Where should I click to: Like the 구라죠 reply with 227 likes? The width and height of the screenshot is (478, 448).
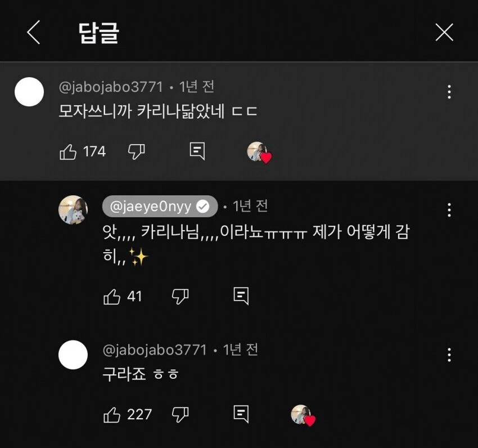(112, 415)
